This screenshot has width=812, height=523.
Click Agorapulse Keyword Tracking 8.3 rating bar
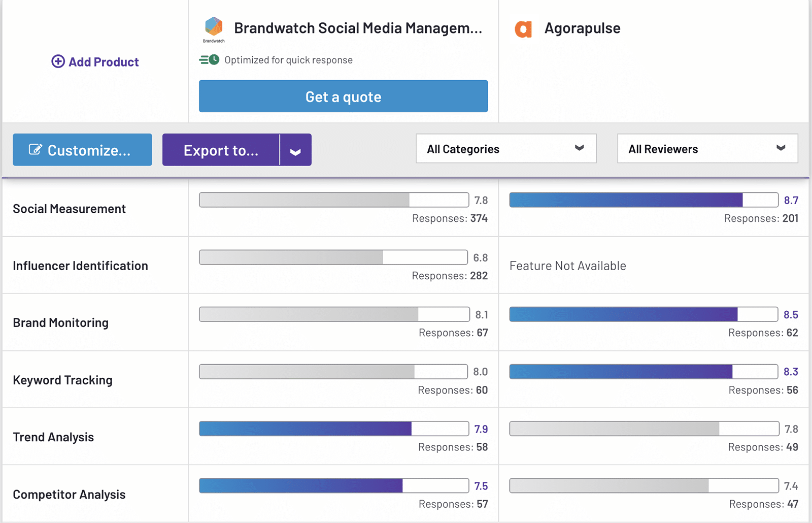(644, 371)
